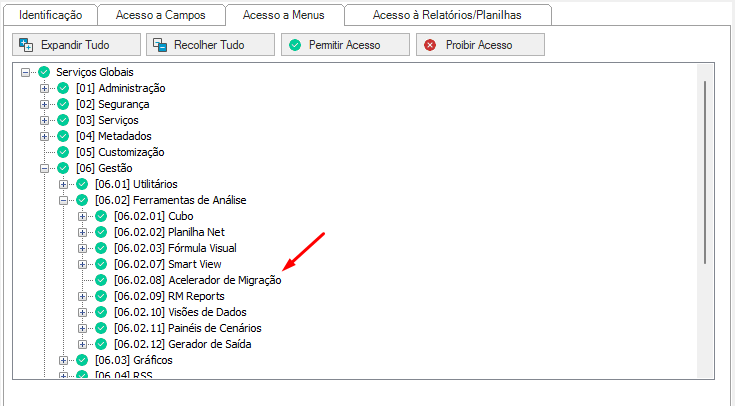Expand the [06.03] Gráficos node
Image resolution: width=735 pixels, height=406 pixels.
tap(63, 360)
